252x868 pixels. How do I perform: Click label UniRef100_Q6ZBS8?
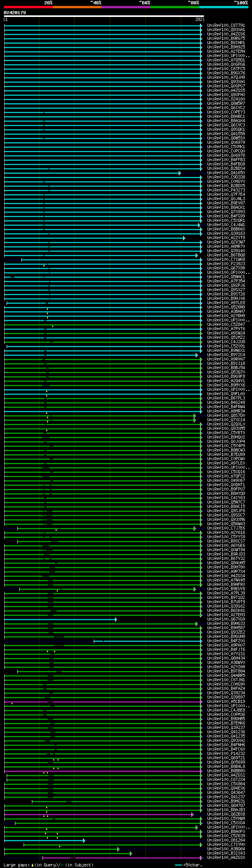(226, 814)
